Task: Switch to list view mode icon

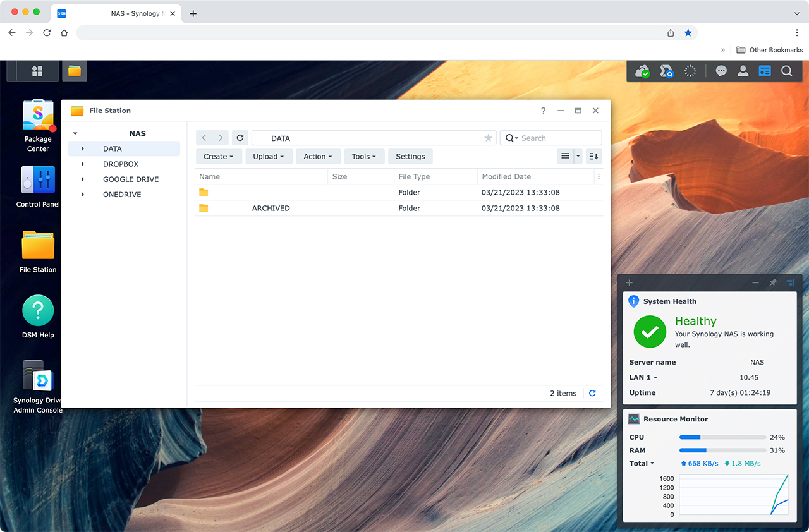Action: click(566, 156)
